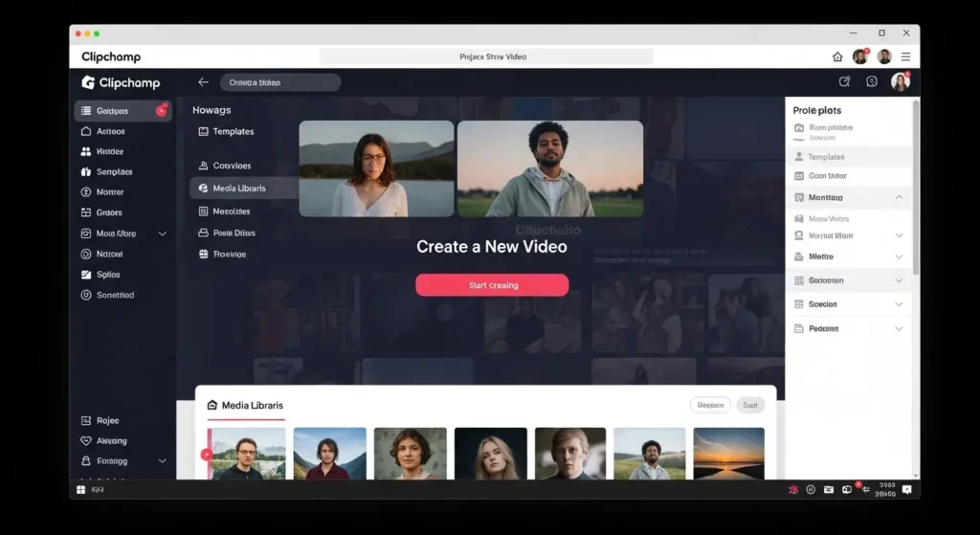Open the taskbar notification center icon
The width and height of the screenshot is (980, 535).
click(907, 489)
